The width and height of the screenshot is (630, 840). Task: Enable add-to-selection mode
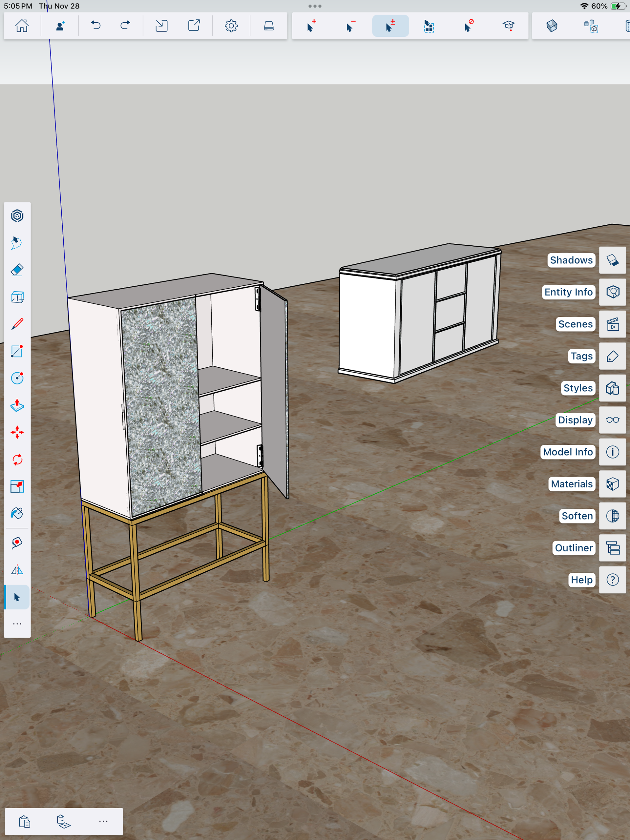[311, 26]
